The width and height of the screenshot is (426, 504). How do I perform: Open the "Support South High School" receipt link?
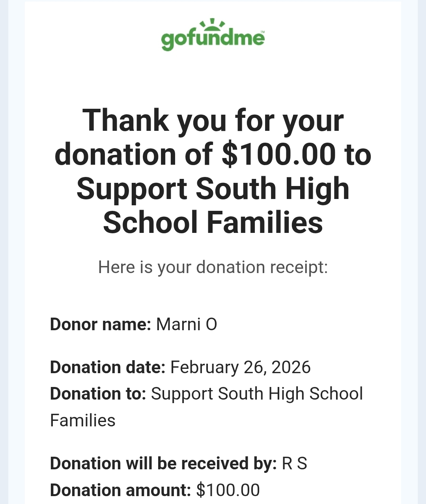(257, 394)
